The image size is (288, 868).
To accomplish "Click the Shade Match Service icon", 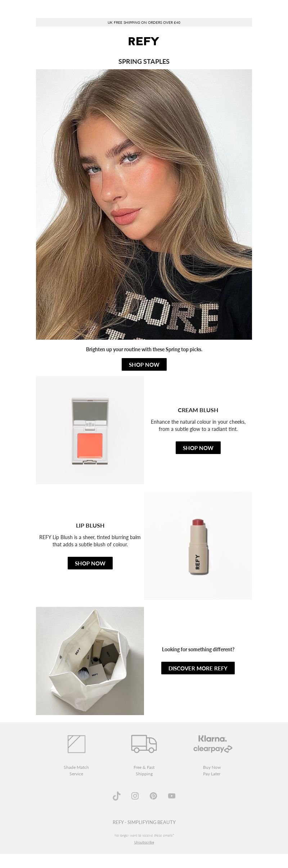I will click(x=76, y=744).
